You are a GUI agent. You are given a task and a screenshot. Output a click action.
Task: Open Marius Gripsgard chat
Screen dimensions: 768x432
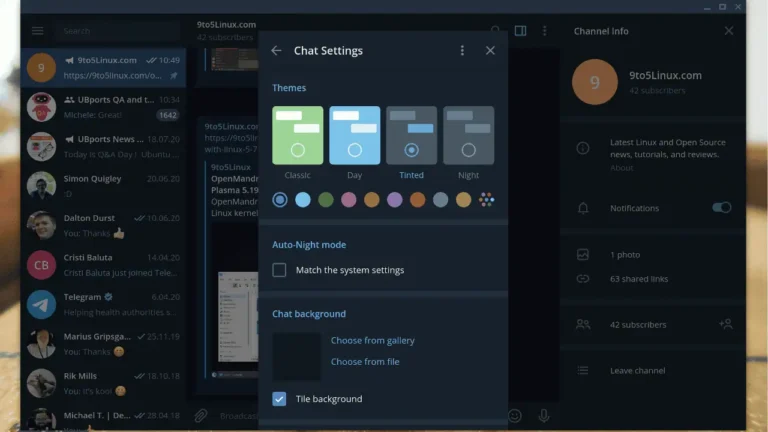(x=103, y=344)
